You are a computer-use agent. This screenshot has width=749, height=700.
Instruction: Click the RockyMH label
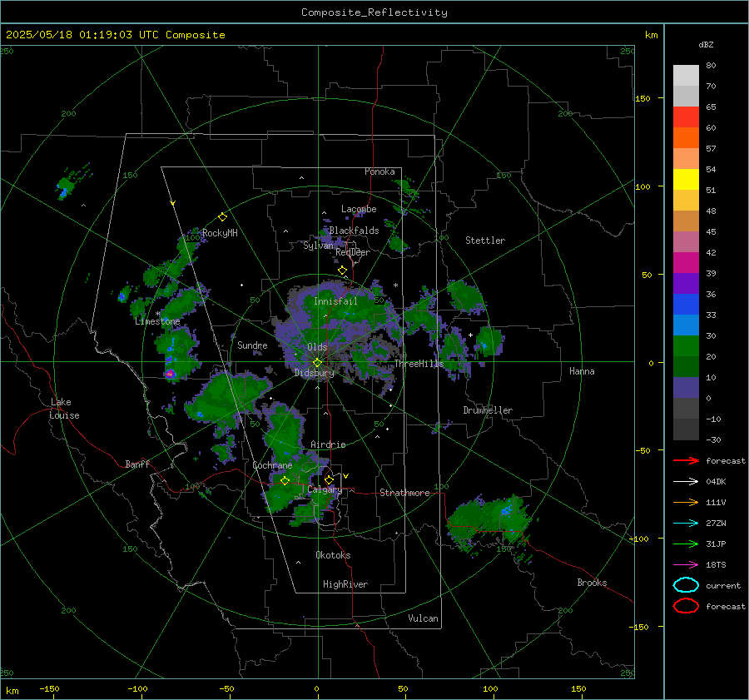[220, 233]
